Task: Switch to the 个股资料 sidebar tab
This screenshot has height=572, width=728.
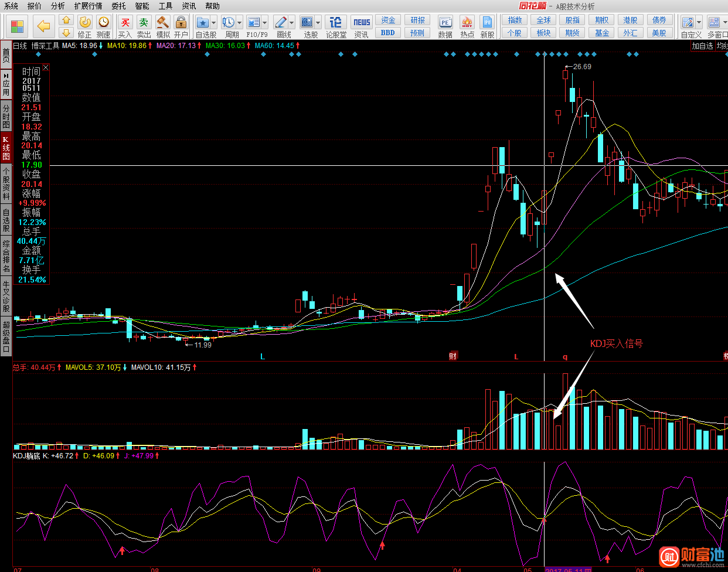Action: coord(6,183)
